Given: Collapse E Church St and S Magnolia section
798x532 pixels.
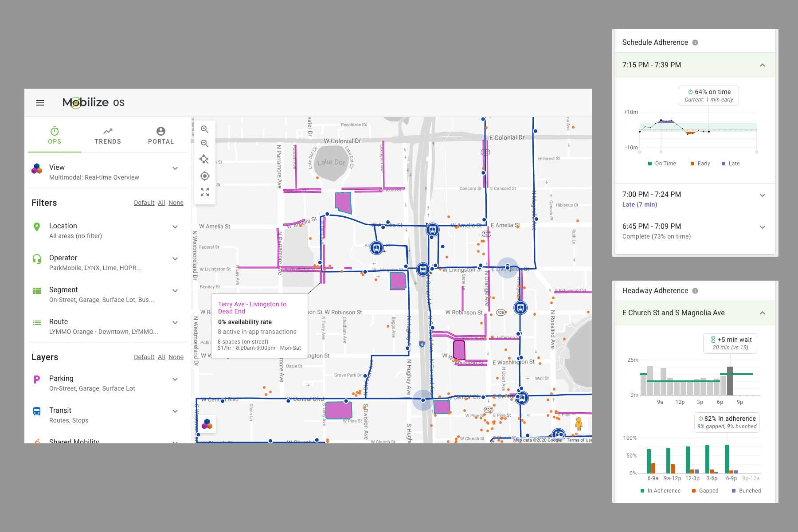Looking at the screenshot, I should point(763,313).
